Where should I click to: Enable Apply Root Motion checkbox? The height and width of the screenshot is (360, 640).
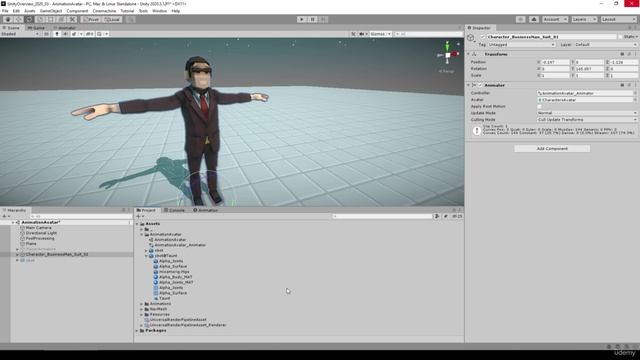coord(539,107)
